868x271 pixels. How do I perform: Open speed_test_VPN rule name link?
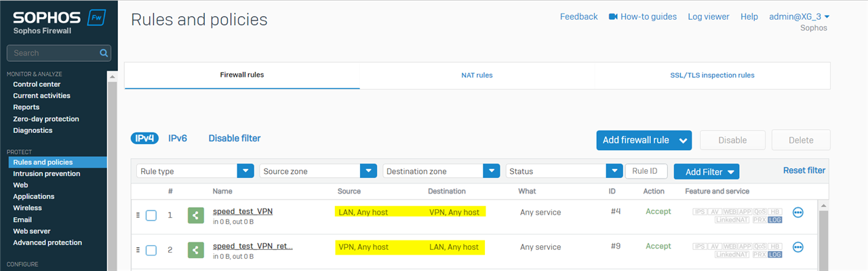click(x=243, y=211)
